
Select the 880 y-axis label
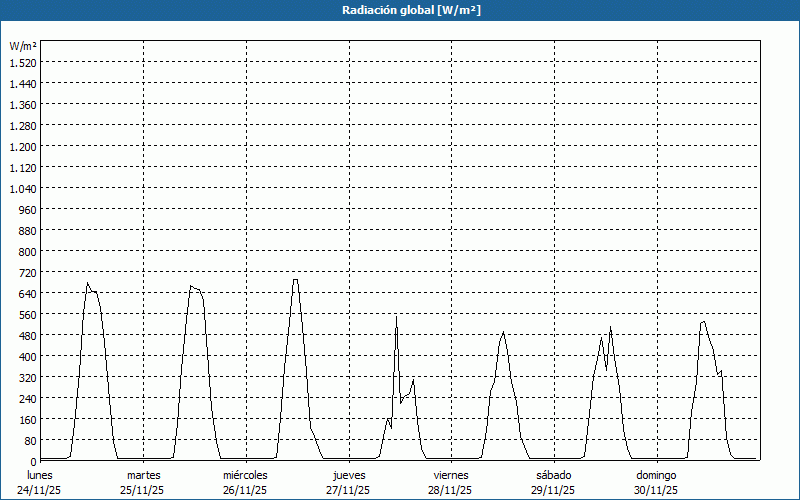[28, 231]
